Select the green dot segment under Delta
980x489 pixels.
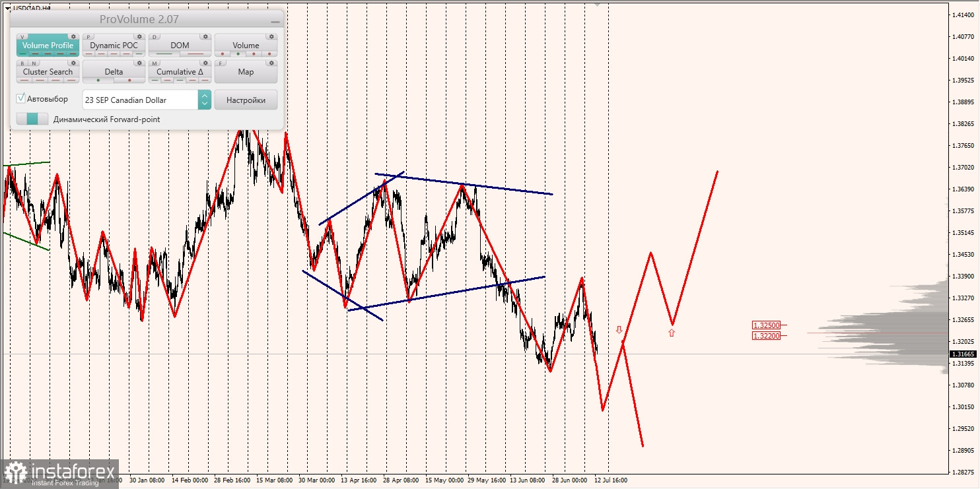pos(98,81)
